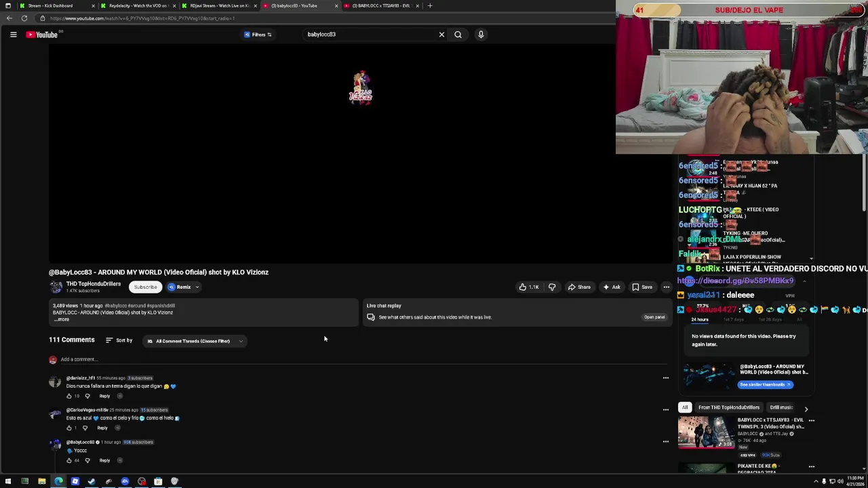The height and width of the screenshot is (488, 868).
Task: Open the @BabyLocc83 commenter channel name
Action: click(x=80, y=442)
